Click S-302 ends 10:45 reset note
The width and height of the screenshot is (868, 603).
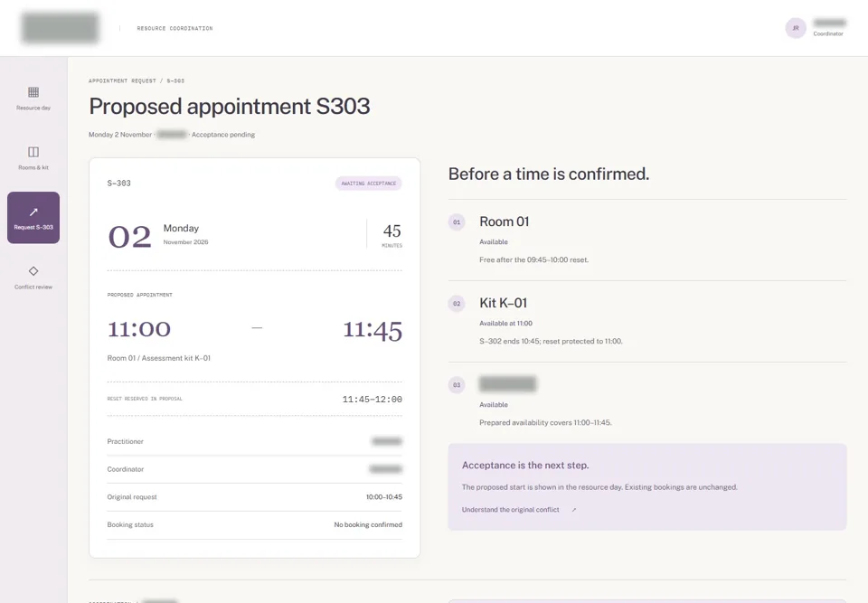click(x=551, y=341)
